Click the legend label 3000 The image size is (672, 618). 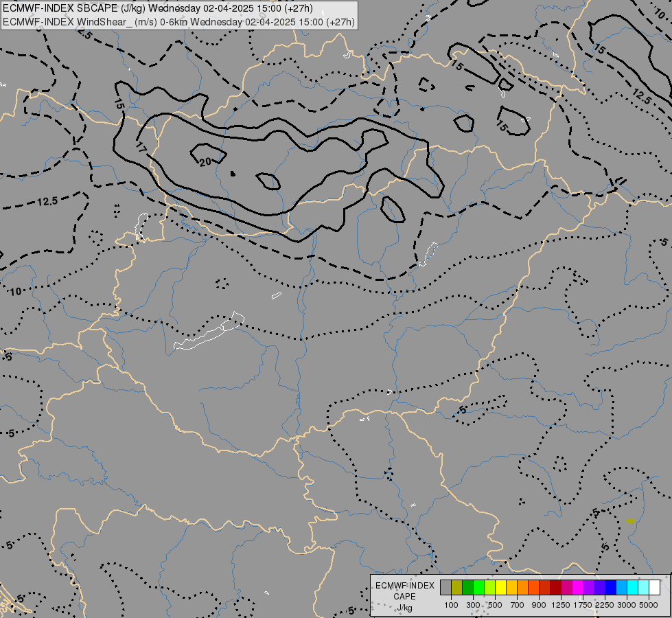pyautogui.click(x=627, y=605)
